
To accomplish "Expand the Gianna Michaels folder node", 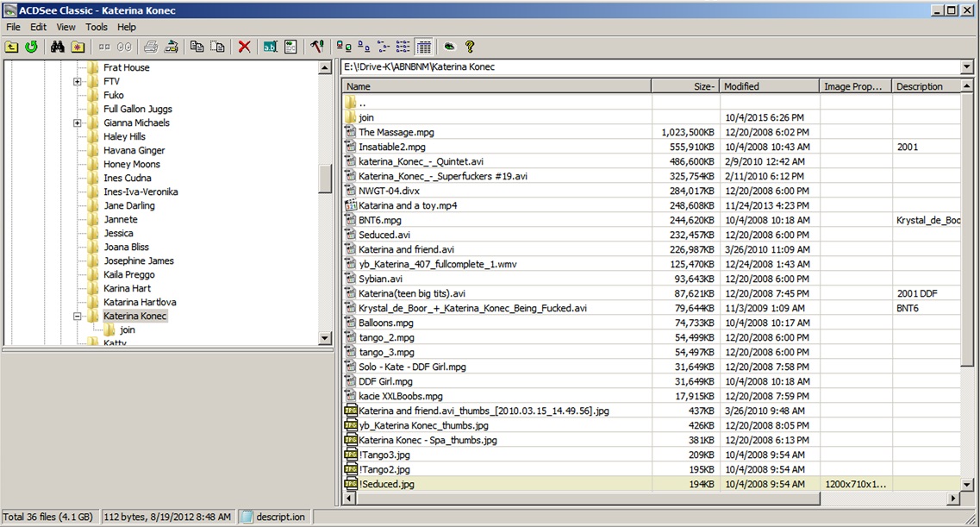I will (77, 122).
